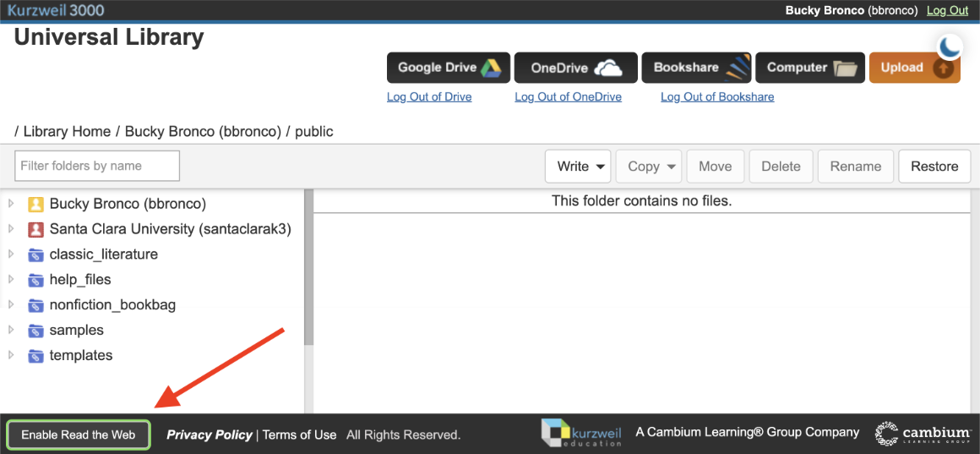Click the Universal Library heading
This screenshot has height=454, width=980.
[109, 37]
